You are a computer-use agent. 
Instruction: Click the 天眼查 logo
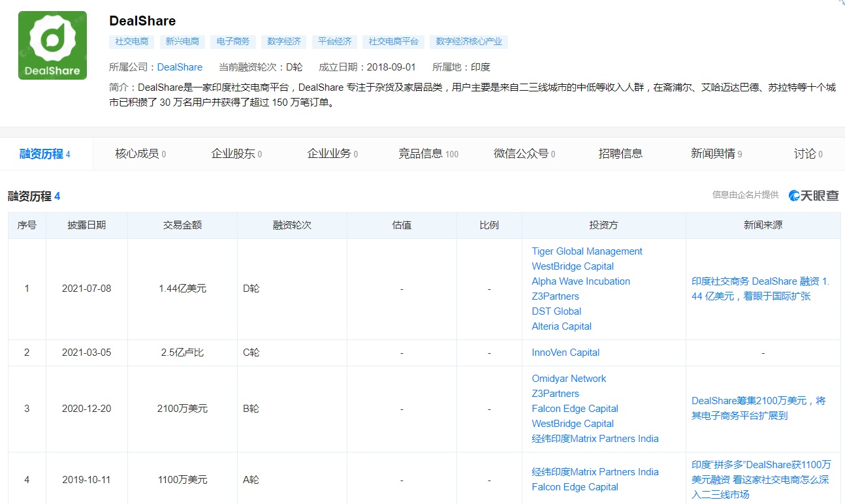(x=813, y=195)
